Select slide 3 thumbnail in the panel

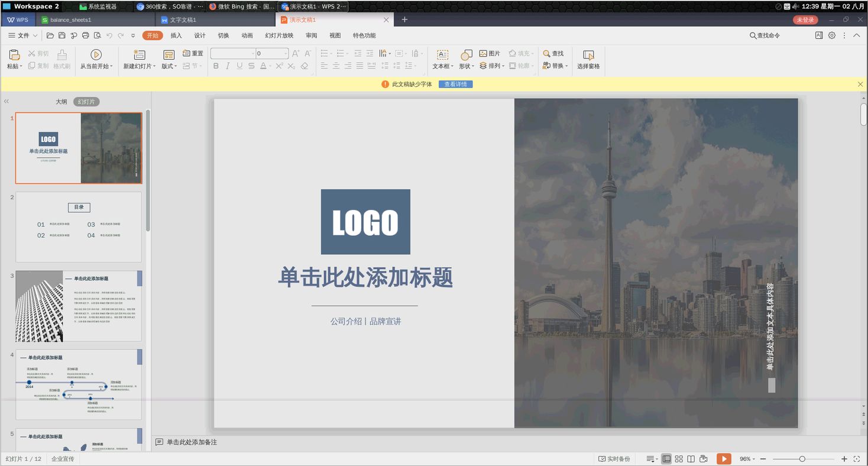pos(79,306)
